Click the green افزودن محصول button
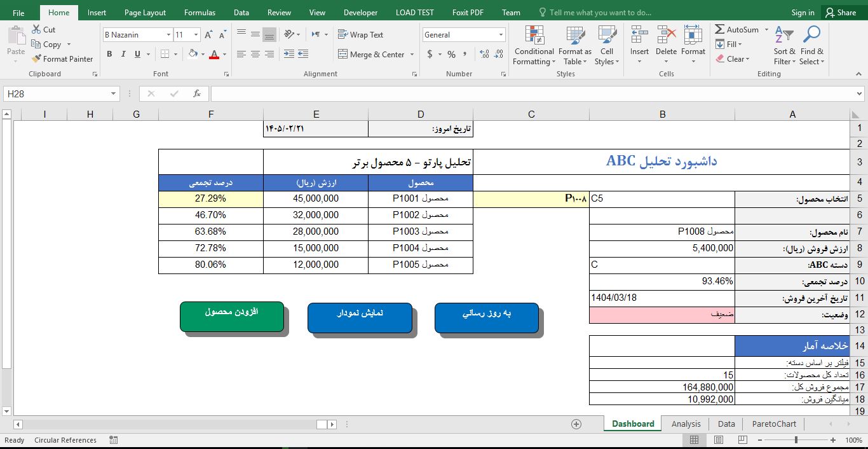Screen dimensions: 868x449 (231, 316)
